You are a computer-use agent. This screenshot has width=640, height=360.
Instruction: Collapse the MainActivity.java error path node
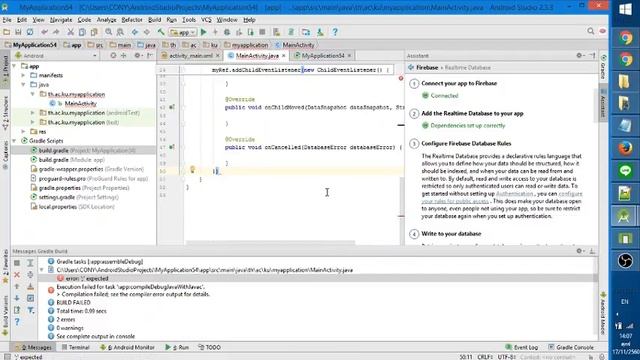pyautogui.click(x=42, y=270)
